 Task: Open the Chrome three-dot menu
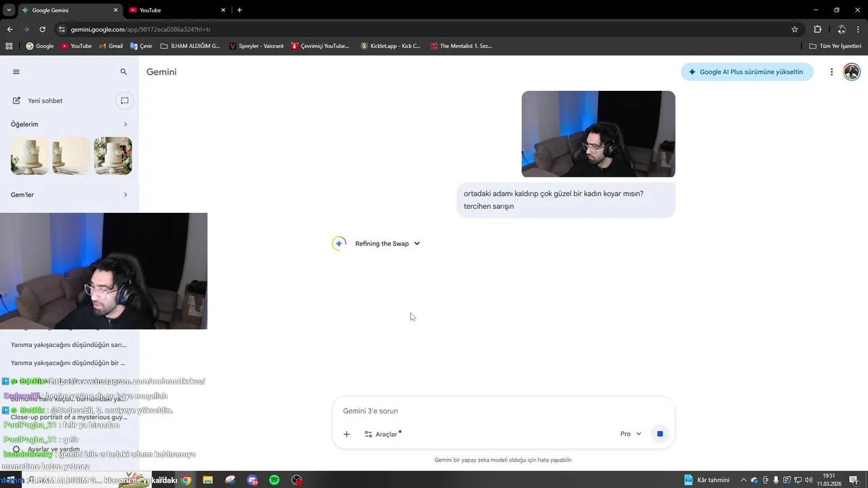pyautogui.click(x=859, y=29)
